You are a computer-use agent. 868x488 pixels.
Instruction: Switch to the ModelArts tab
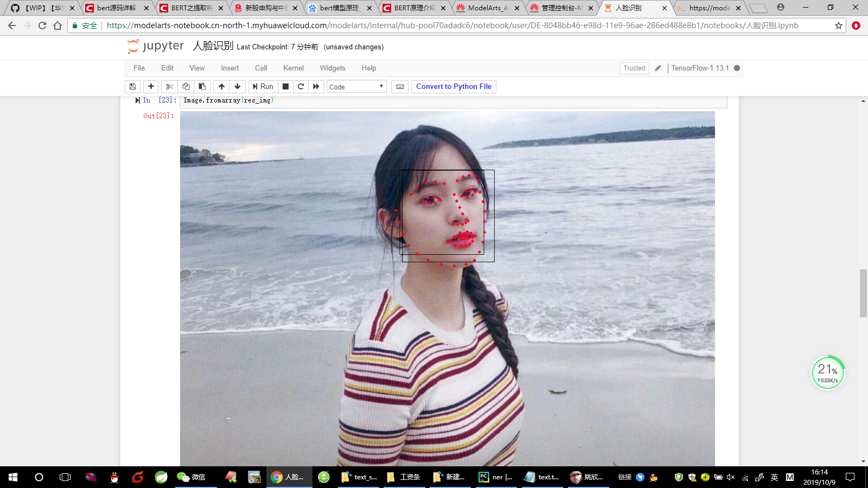(x=488, y=8)
